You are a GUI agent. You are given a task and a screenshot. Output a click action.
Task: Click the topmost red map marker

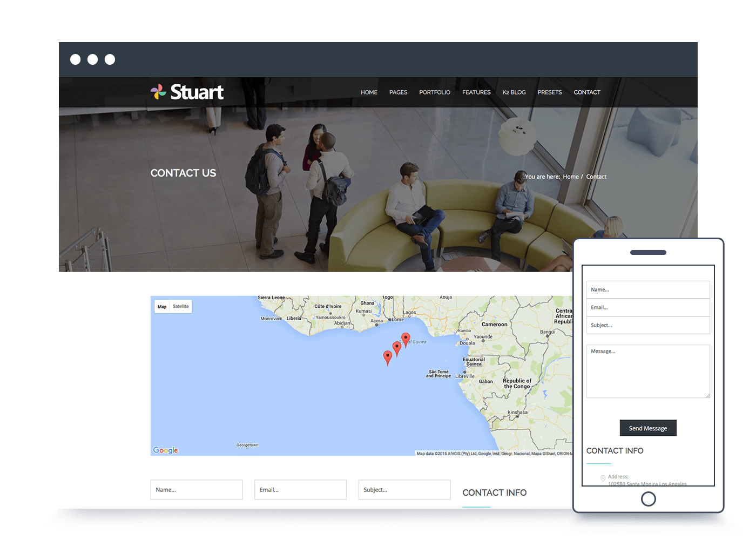[x=406, y=339]
